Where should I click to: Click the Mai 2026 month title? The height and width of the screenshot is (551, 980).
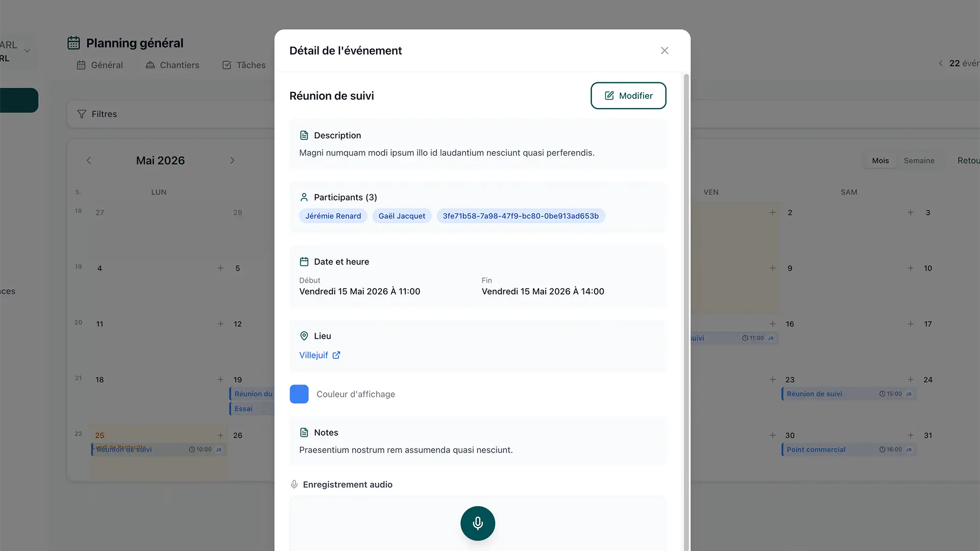[160, 160]
